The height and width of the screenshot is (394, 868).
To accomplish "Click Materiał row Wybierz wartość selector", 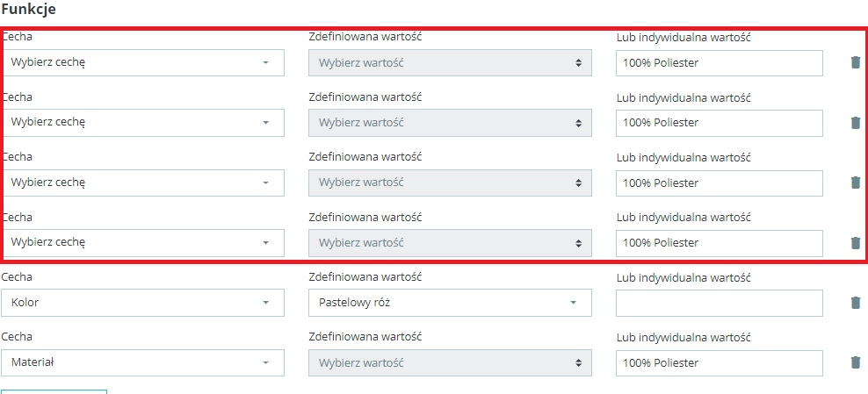I will [450, 363].
